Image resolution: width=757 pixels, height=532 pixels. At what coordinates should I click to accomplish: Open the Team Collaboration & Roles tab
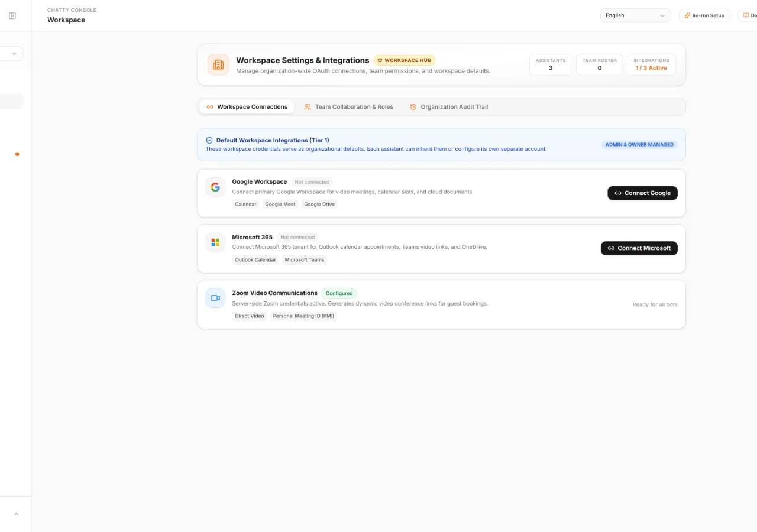coord(348,107)
